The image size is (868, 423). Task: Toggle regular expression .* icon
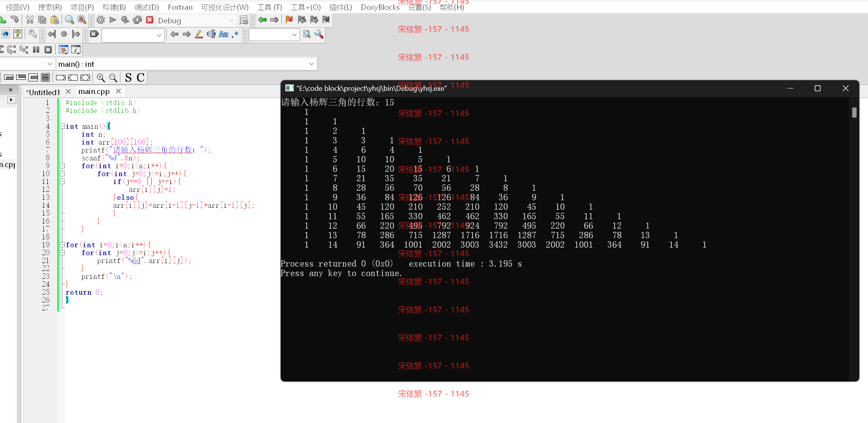[235, 34]
